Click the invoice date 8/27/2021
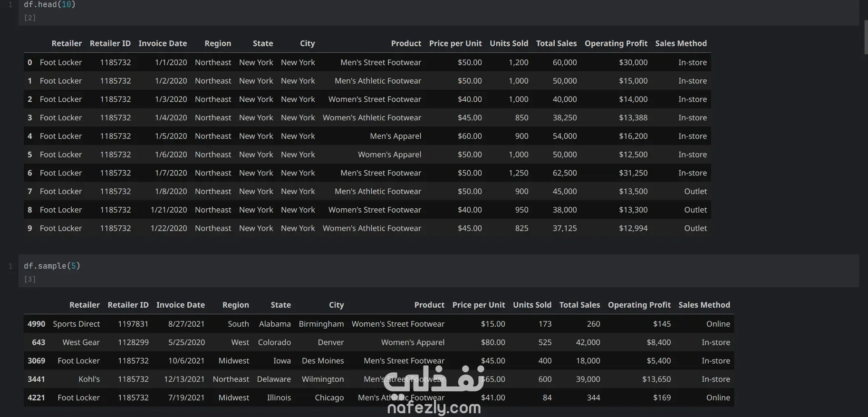 (186, 324)
